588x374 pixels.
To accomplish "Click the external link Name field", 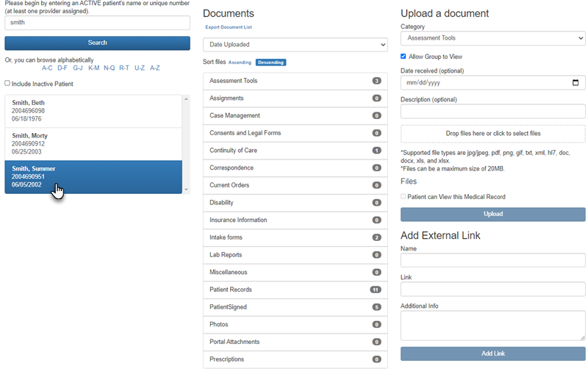I will point(492,260).
